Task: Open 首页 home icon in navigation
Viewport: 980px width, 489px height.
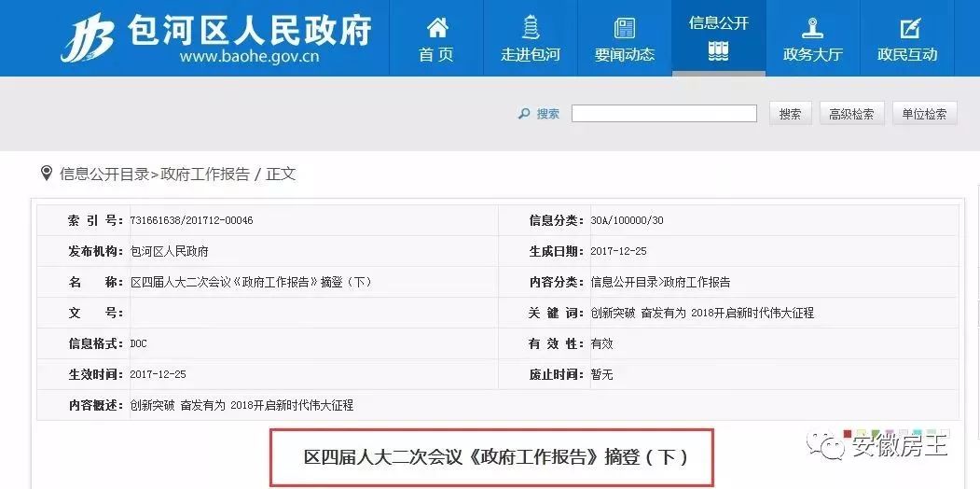Action: (x=437, y=27)
